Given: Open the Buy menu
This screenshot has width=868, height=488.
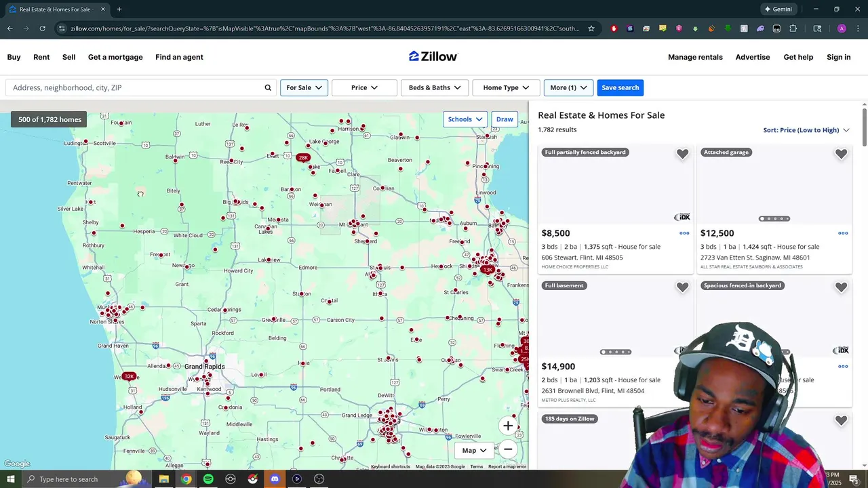Looking at the screenshot, I should click(14, 57).
